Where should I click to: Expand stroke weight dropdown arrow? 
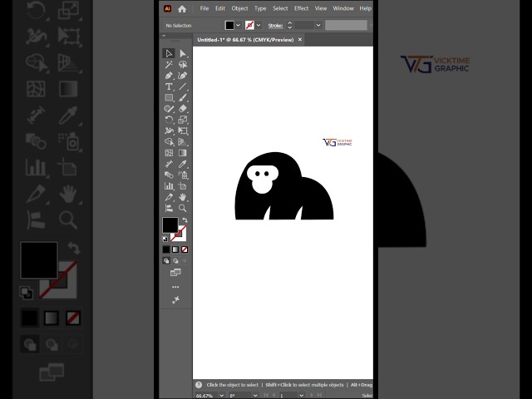pyautogui.click(x=318, y=25)
